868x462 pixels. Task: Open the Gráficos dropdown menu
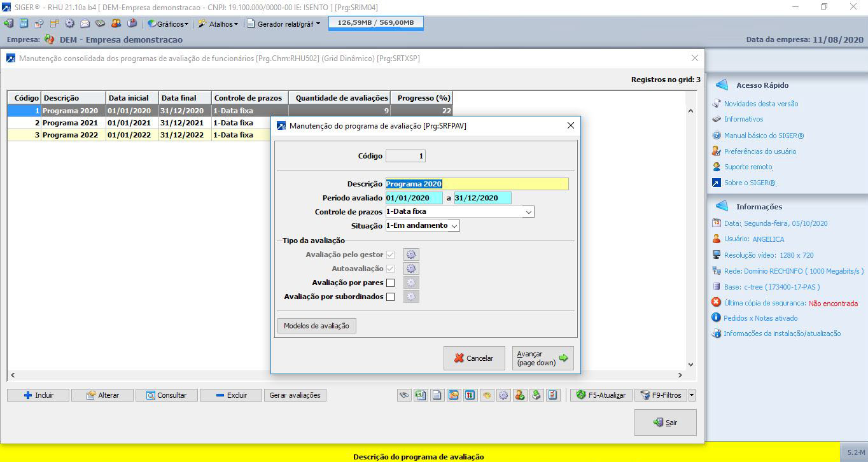(168, 24)
